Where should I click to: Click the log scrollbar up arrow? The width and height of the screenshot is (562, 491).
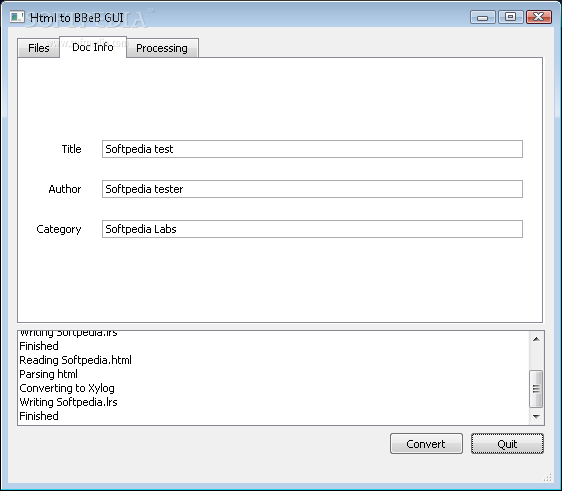(536, 339)
